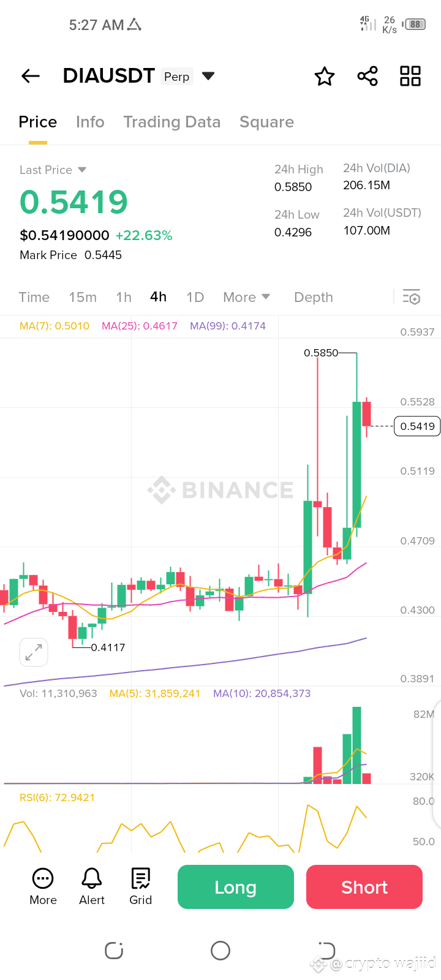
Task: Open the Trading Data tab
Action: (x=172, y=122)
